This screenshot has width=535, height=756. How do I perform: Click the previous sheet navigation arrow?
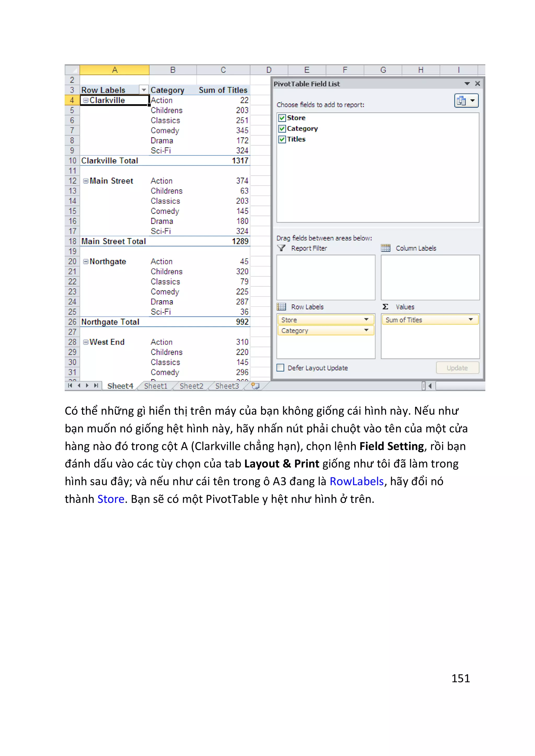point(79,386)
